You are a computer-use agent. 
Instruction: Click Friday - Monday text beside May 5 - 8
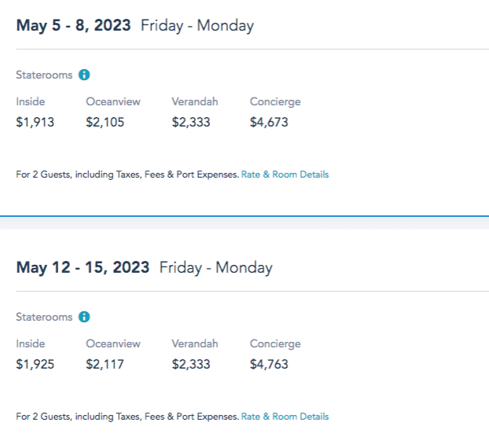[197, 26]
